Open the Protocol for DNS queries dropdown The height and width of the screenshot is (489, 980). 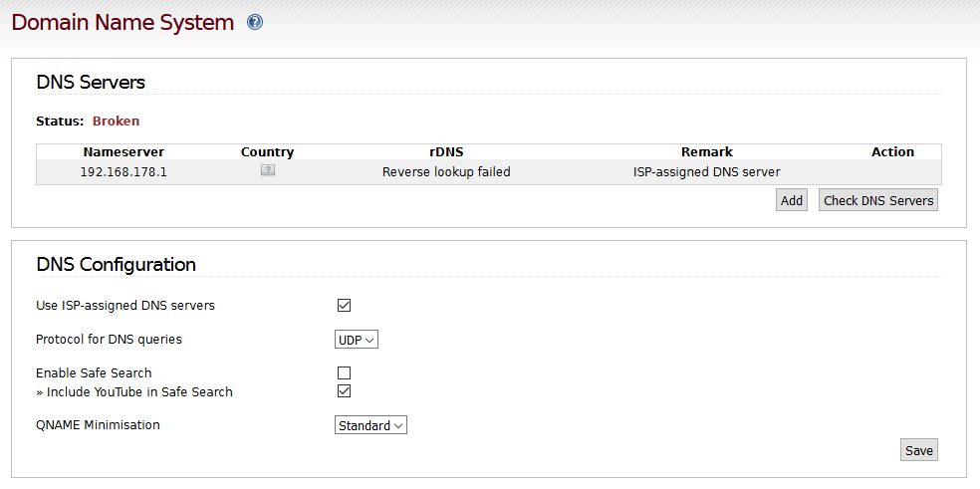pos(357,340)
